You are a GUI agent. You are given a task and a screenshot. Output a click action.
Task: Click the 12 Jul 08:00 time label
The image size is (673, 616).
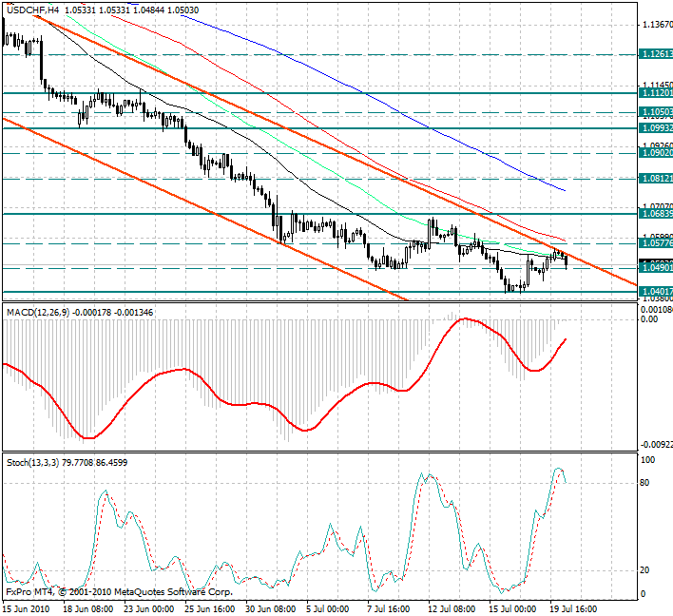tap(452, 609)
